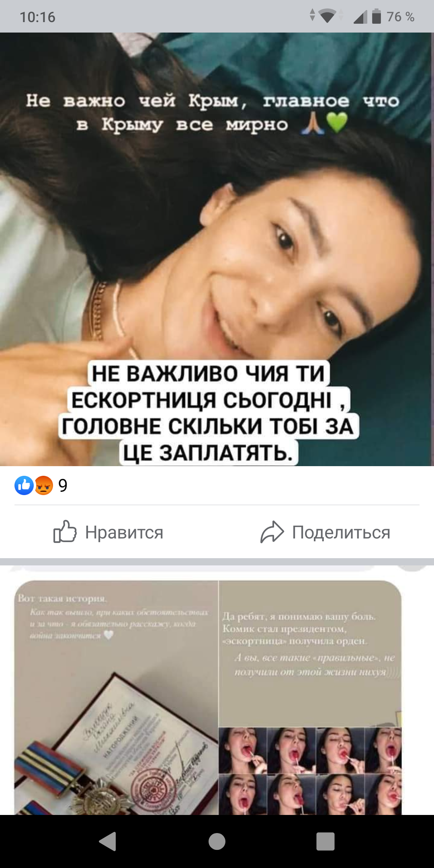This screenshot has width=434, height=868.
Task: Open the lollipop photo collage
Action: pyautogui.click(x=310, y=771)
